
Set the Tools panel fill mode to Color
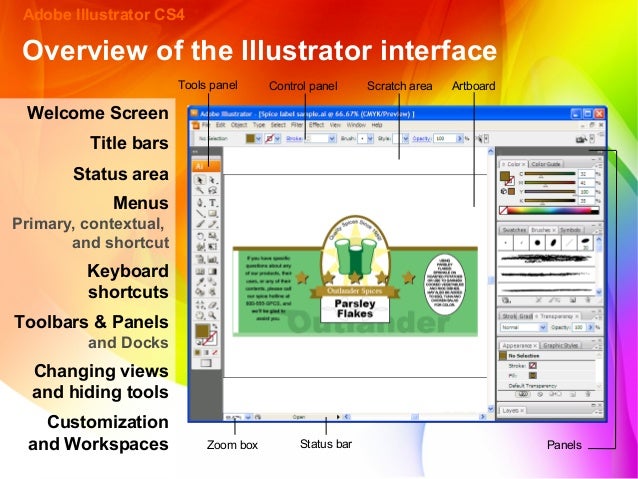[x=198, y=352]
